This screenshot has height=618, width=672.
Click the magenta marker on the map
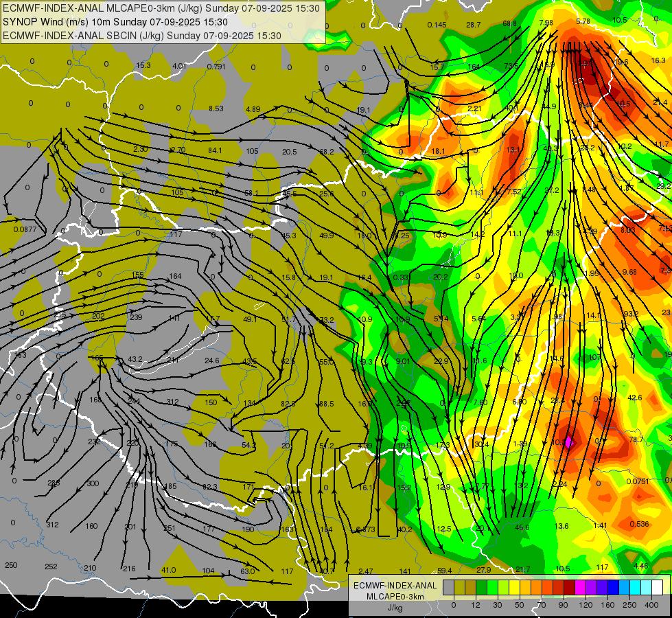click(x=569, y=442)
